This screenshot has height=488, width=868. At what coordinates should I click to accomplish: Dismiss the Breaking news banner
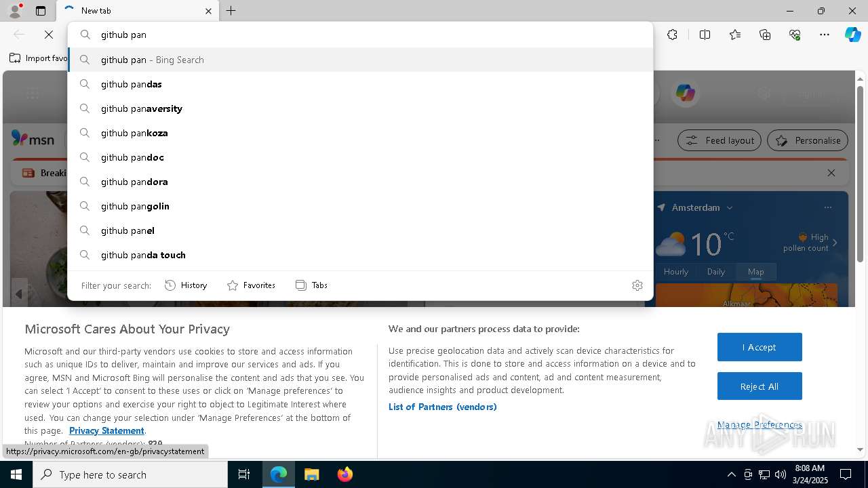(x=831, y=173)
